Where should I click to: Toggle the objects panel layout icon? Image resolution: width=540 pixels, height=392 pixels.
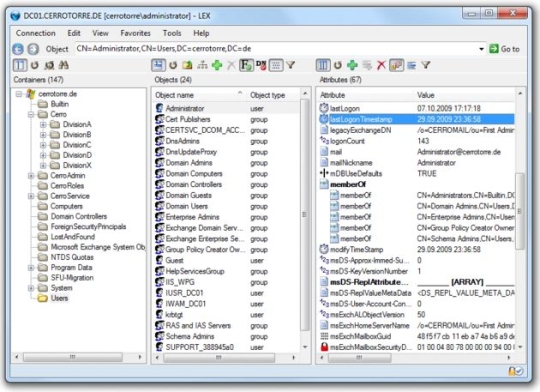[x=158, y=65]
